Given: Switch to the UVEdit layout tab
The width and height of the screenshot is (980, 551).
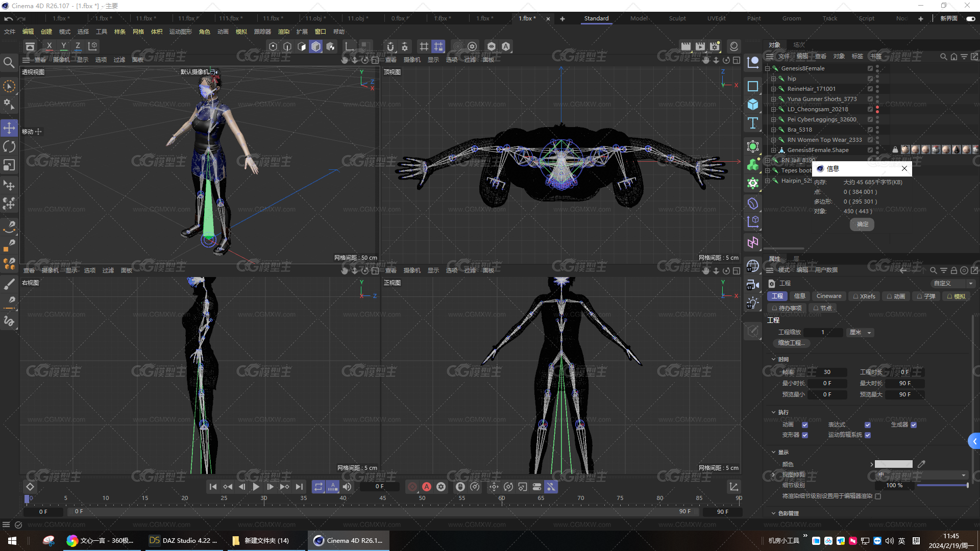Looking at the screenshot, I should tap(716, 18).
